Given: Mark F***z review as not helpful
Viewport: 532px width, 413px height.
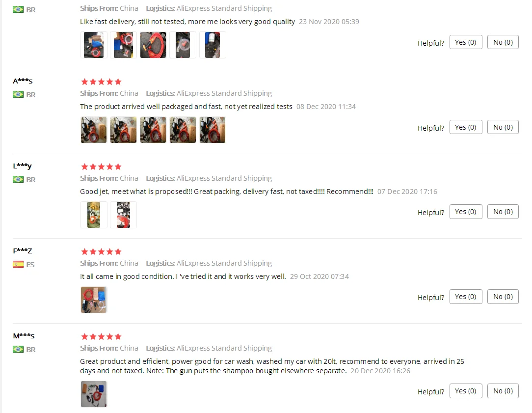Looking at the screenshot, I should pyautogui.click(x=503, y=297).
